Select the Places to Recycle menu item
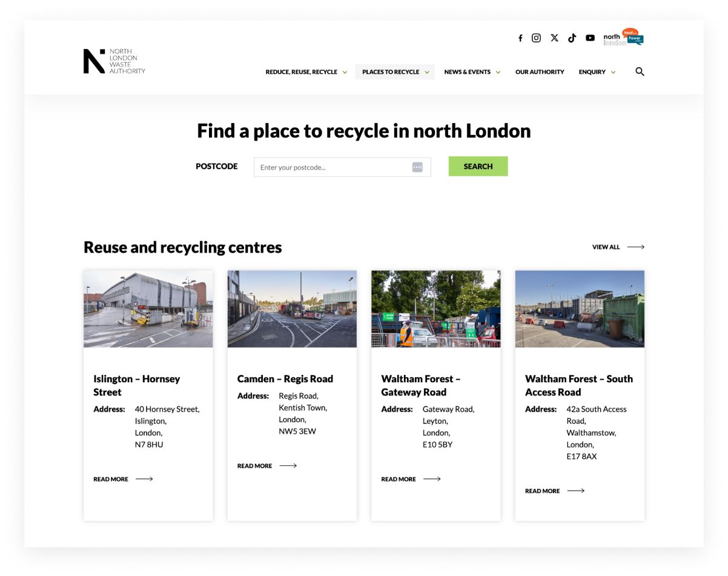This screenshot has height=576, width=728. [x=390, y=71]
